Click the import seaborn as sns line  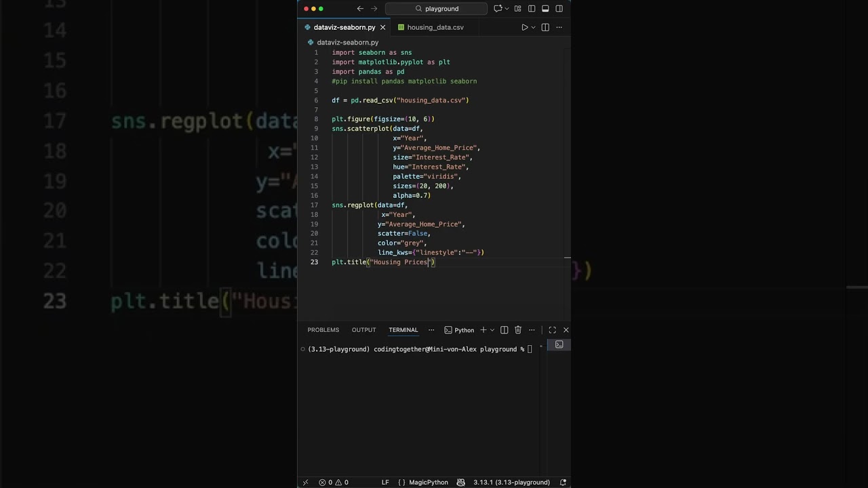(x=372, y=52)
